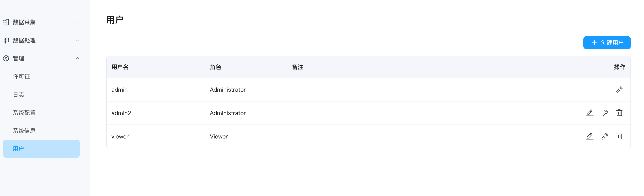
Task: Go to 系统信息 page
Action: [24, 131]
